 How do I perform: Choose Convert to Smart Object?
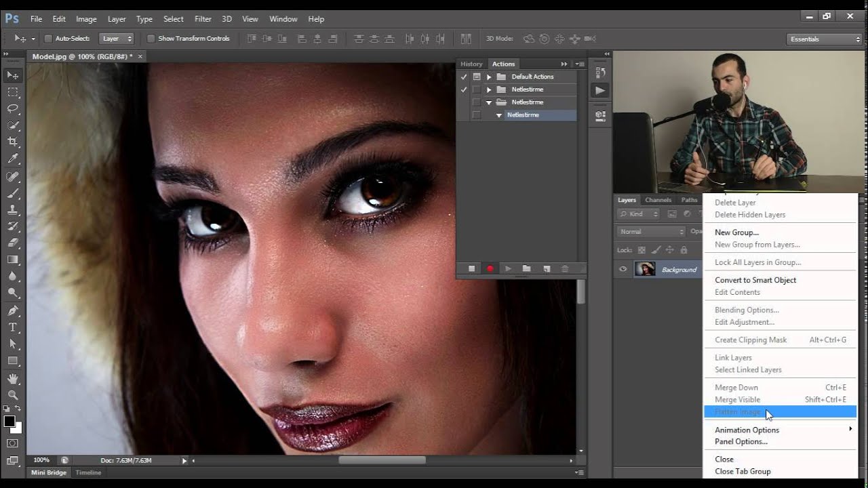pyautogui.click(x=755, y=280)
